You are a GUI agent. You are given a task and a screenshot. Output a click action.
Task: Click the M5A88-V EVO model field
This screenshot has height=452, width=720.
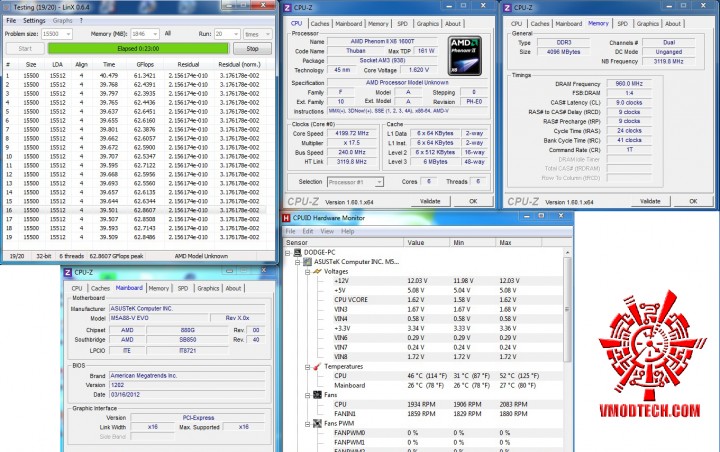coord(159,318)
